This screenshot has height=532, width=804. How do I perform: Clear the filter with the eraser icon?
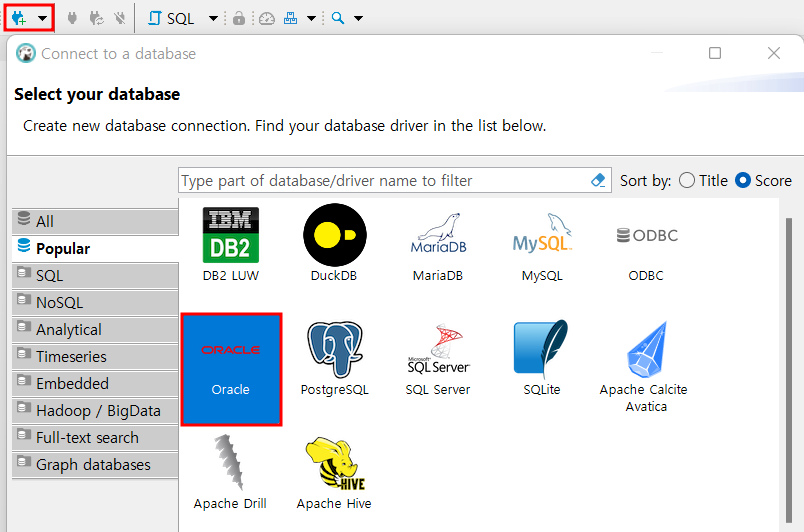pyautogui.click(x=598, y=180)
